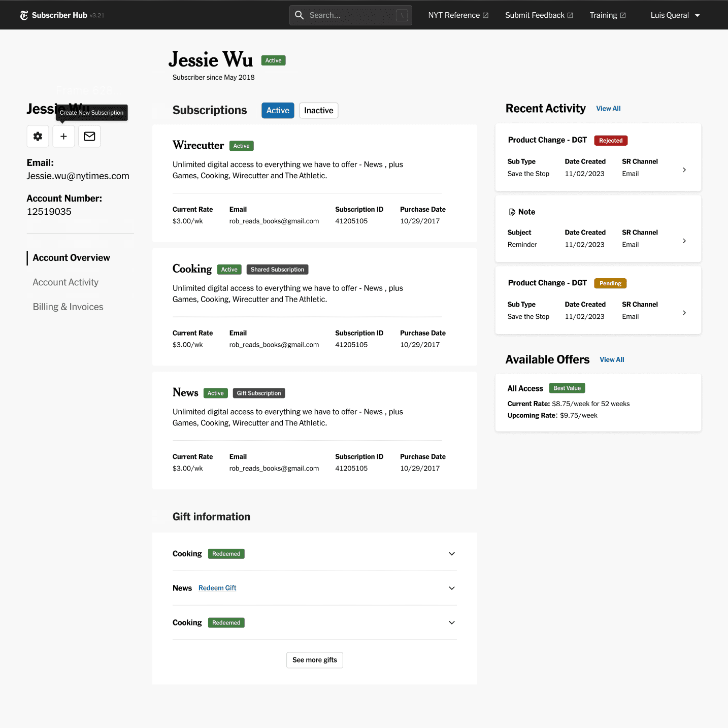The image size is (728, 728).
Task: Click the Active badge beside Jessie Wu heading
Action: 273,60
